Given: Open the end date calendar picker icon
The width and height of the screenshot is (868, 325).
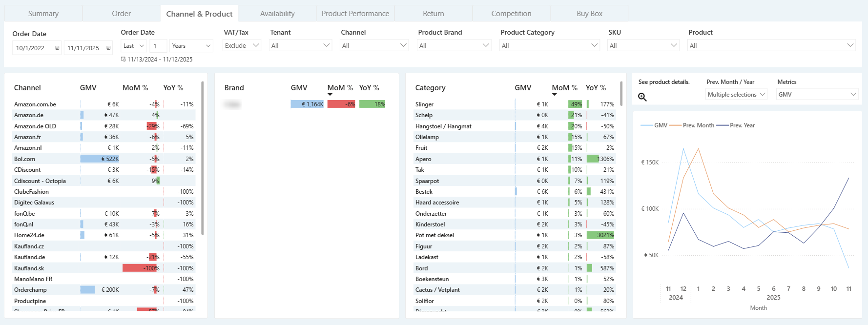Looking at the screenshot, I should tap(108, 48).
